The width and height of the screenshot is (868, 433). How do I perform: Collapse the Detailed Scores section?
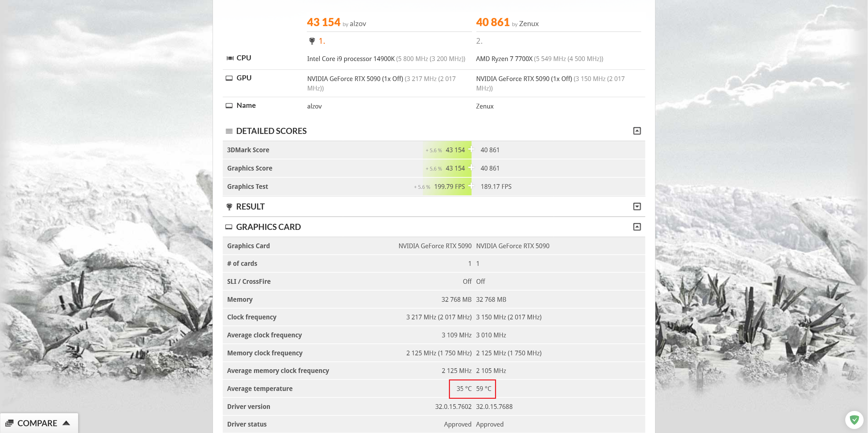pos(637,131)
